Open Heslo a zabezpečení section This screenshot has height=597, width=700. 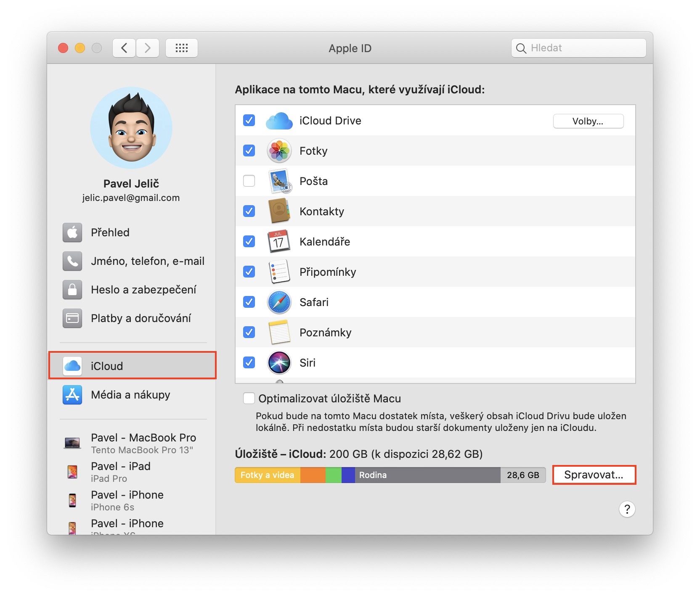pos(132,290)
